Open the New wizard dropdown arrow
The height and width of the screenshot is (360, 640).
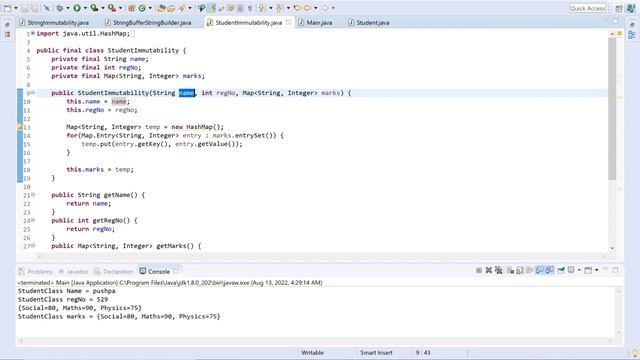coord(16,8)
